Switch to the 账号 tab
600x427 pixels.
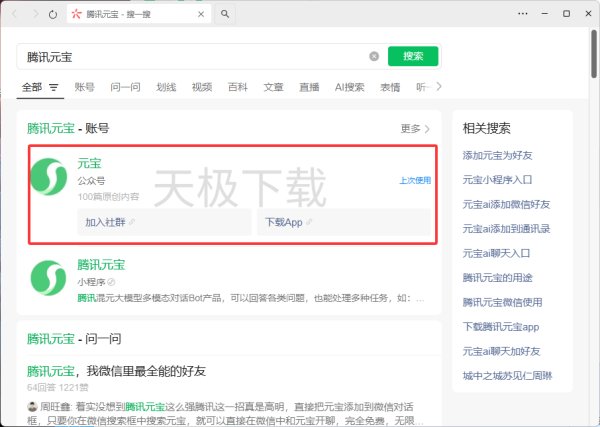[x=84, y=88]
